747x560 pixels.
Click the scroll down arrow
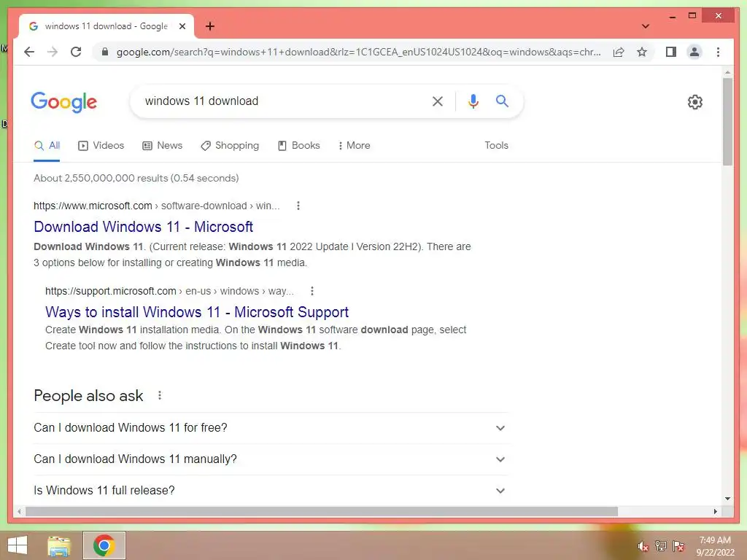coord(727,499)
